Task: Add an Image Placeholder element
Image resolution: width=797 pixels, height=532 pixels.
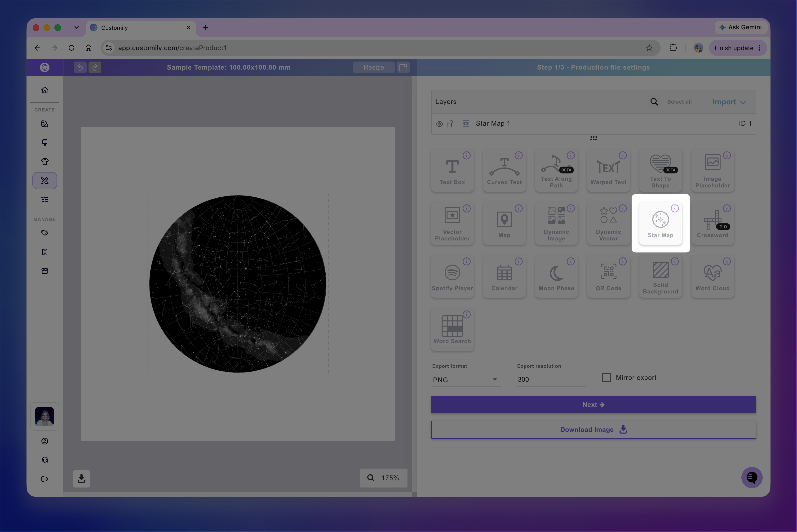Action: [713, 170]
